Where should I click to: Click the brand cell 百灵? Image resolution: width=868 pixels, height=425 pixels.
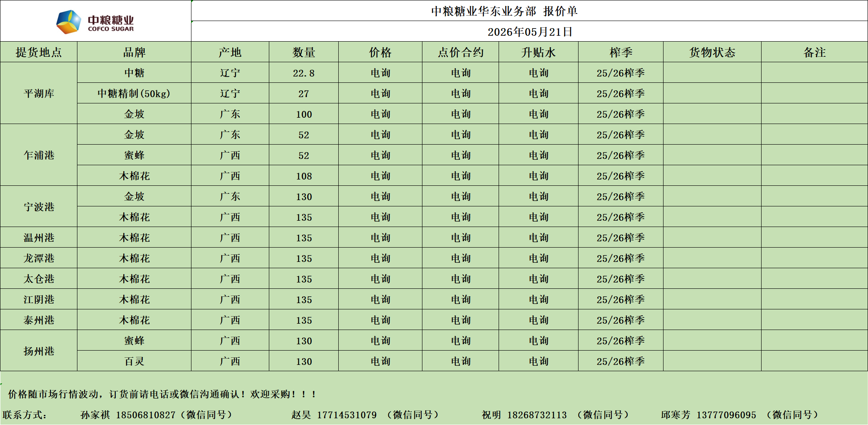coord(134,361)
